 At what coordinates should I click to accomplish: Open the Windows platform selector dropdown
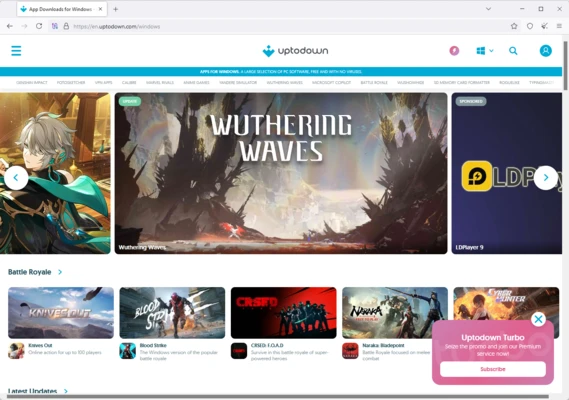484,51
